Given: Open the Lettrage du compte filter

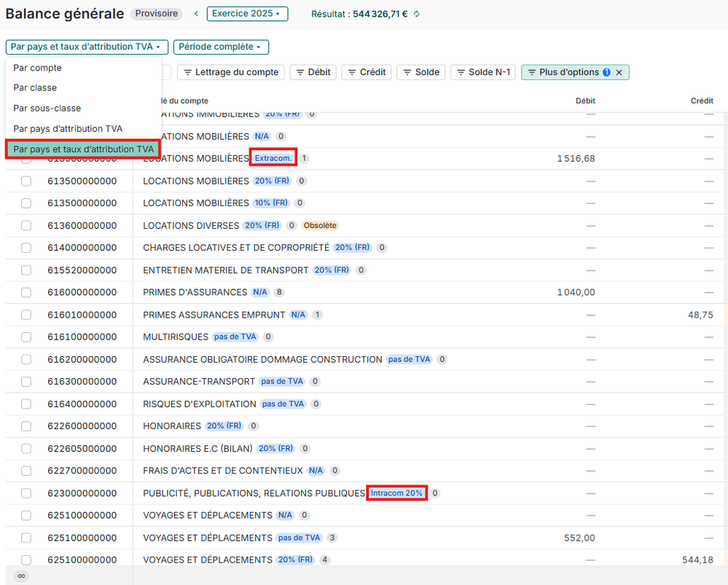Looking at the screenshot, I should pos(231,72).
